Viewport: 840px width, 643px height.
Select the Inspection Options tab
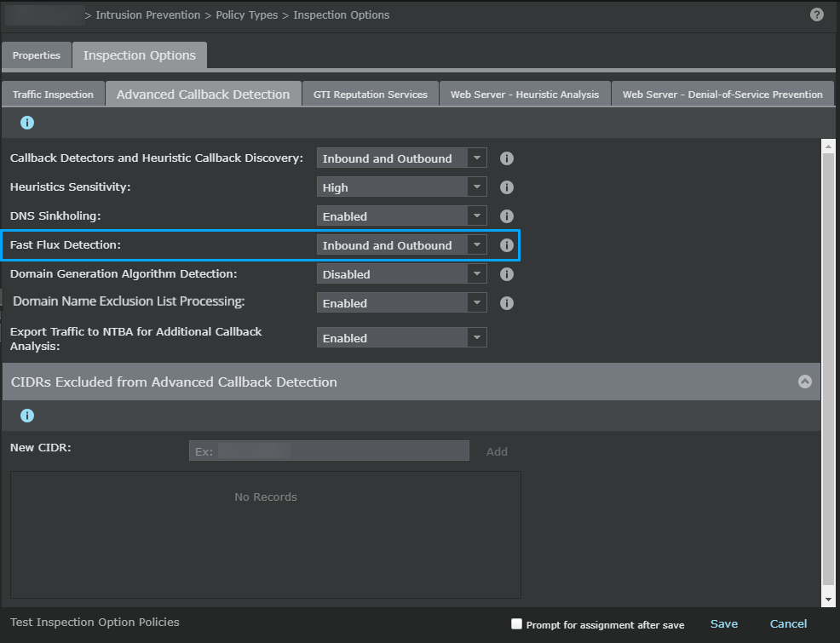[139, 55]
